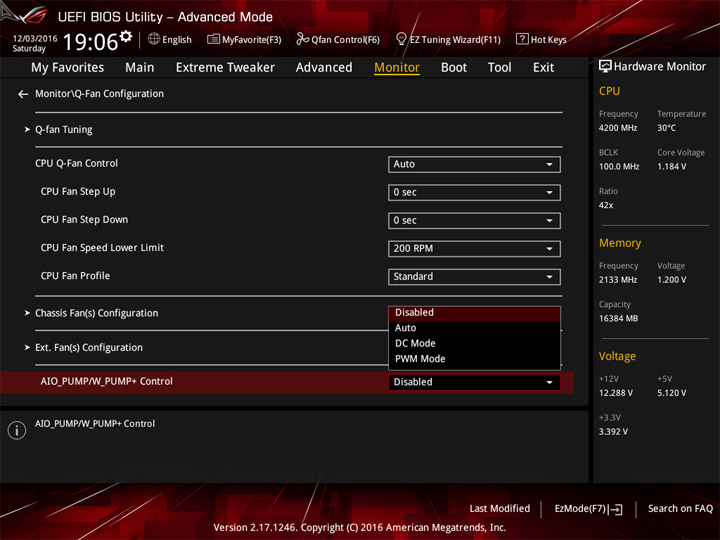Open CPU Fan Step Up dropdown
The height and width of the screenshot is (540, 720).
[474, 192]
